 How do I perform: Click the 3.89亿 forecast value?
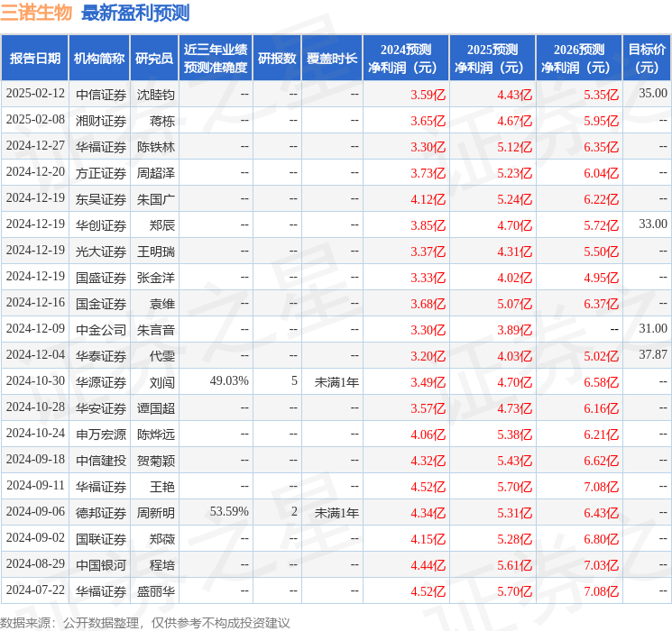(514, 330)
